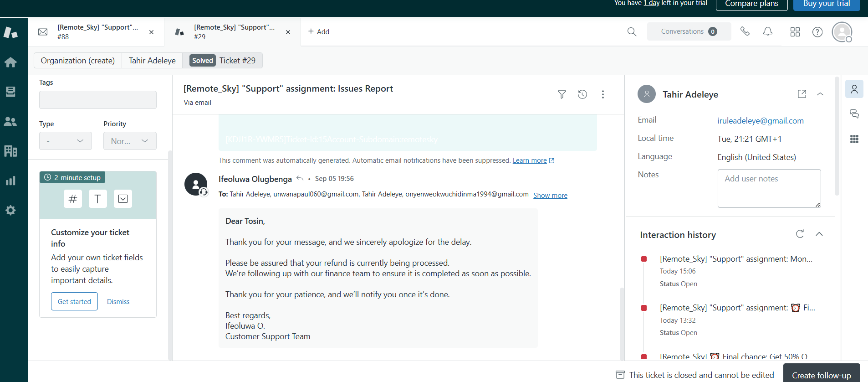Open Admin settings gear icon
The width and height of the screenshot is (868, 382).
point(10,210)
